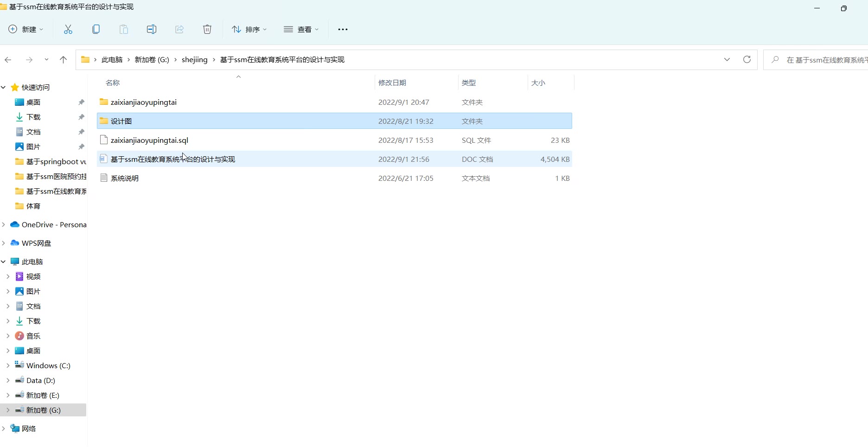Click the Copy icon in toolbar
868x447 pixels.
96,29
